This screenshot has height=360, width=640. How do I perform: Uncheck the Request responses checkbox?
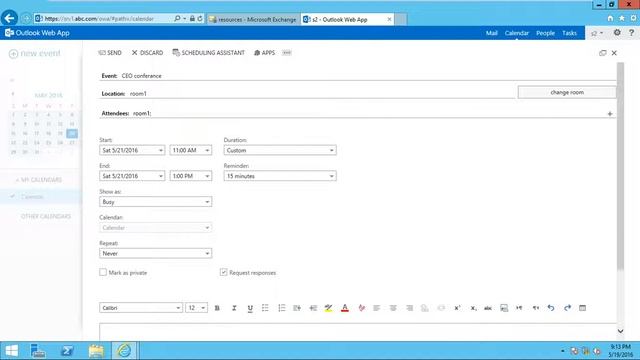click(223, 272)
